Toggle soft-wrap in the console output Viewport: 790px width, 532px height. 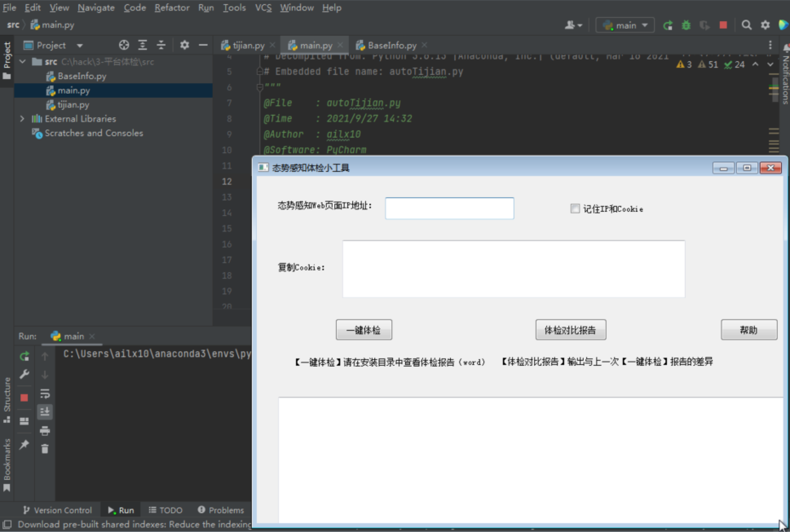(44, 394)
